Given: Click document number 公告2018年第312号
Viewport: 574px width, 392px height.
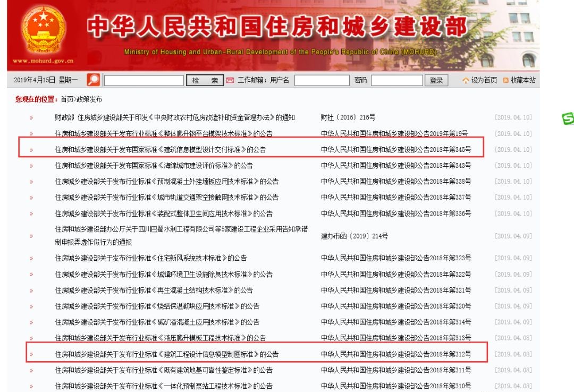Looking at the screenshot, I should [x=396, y=354].
